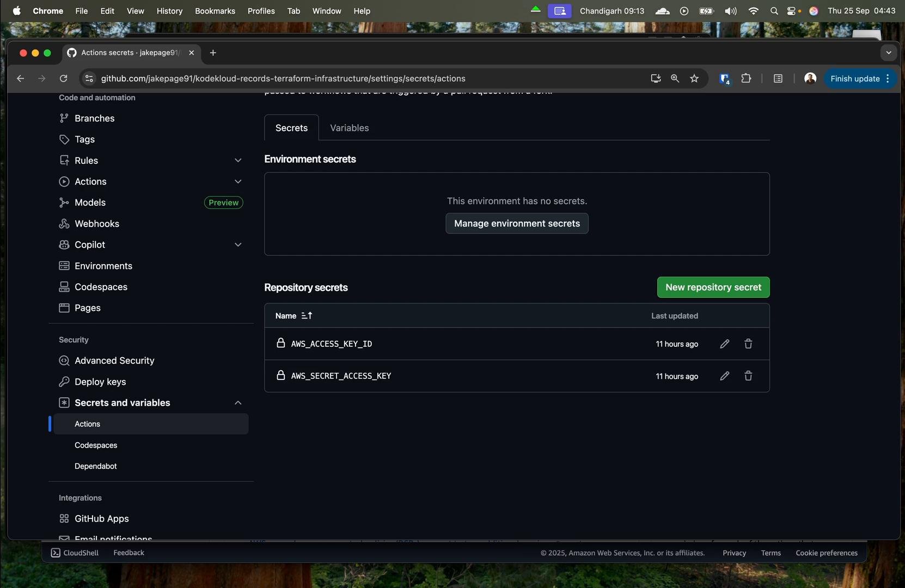Sort secrets by Name column

293,316
